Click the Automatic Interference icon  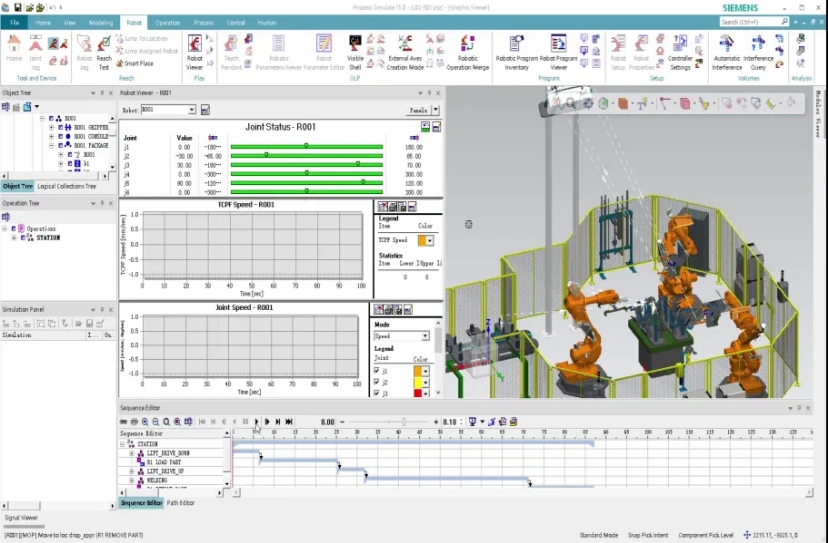[726, 50]
